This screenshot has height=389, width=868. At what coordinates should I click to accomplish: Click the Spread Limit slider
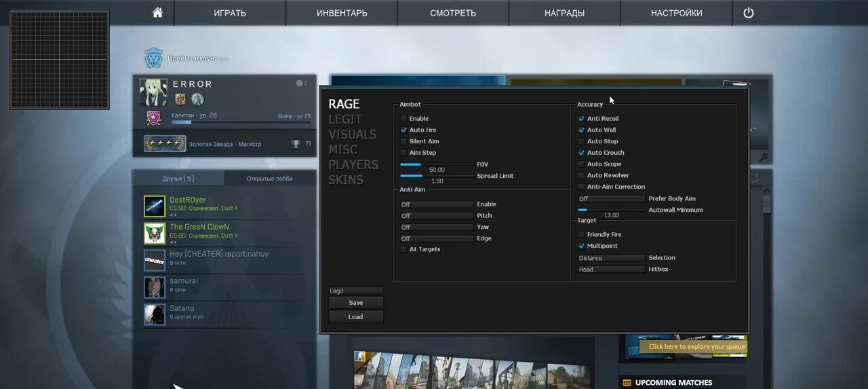[437, 176]
